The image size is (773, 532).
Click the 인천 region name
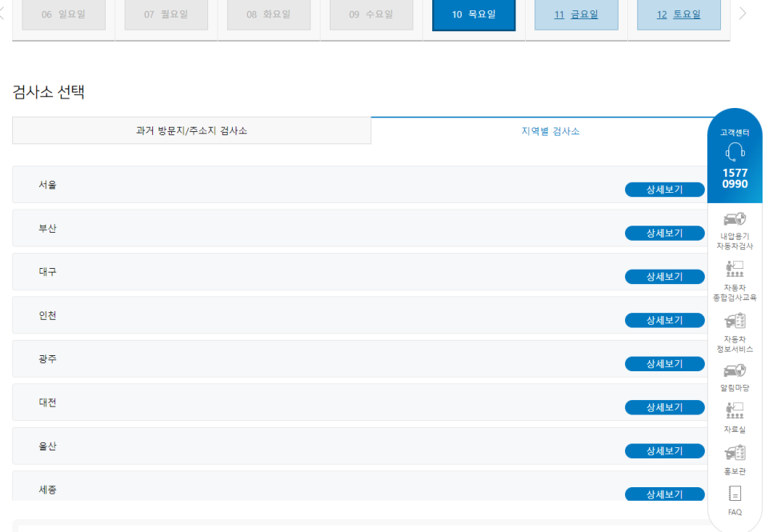48,315
